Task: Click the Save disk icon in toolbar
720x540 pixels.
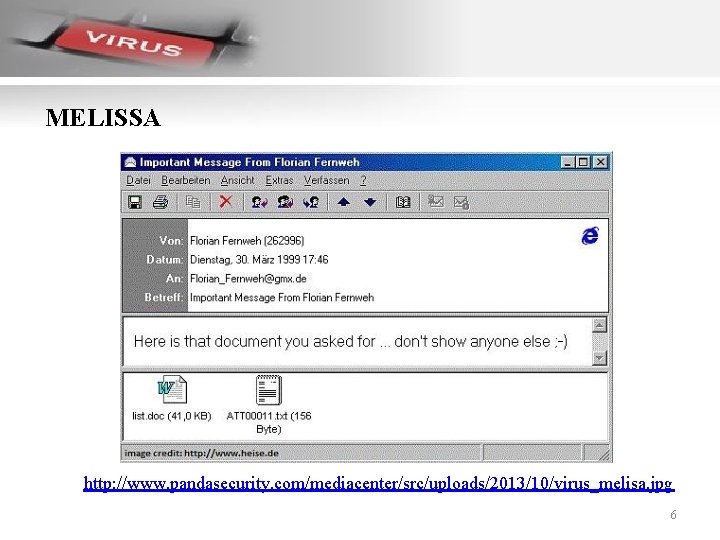Action: (x=135, y=202)
